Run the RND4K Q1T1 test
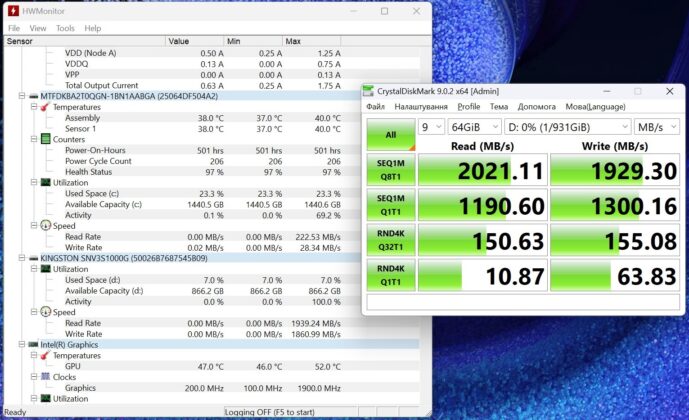The width and height of the screenshot is (689, 420). tap(391, 275)
